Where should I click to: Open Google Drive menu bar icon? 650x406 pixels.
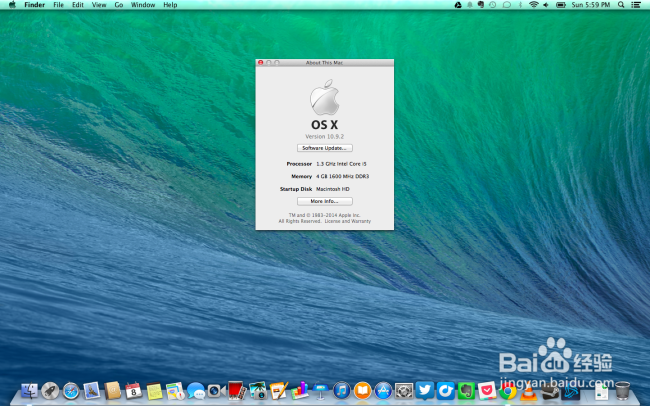click(x=458, y=5)
